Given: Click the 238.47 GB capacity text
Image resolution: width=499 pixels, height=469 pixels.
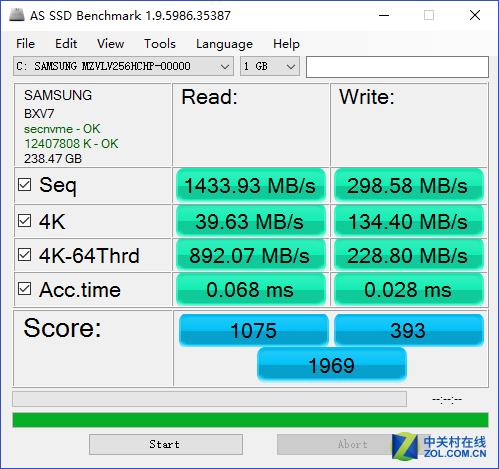Looking at the screenshot, I should 53,159.
